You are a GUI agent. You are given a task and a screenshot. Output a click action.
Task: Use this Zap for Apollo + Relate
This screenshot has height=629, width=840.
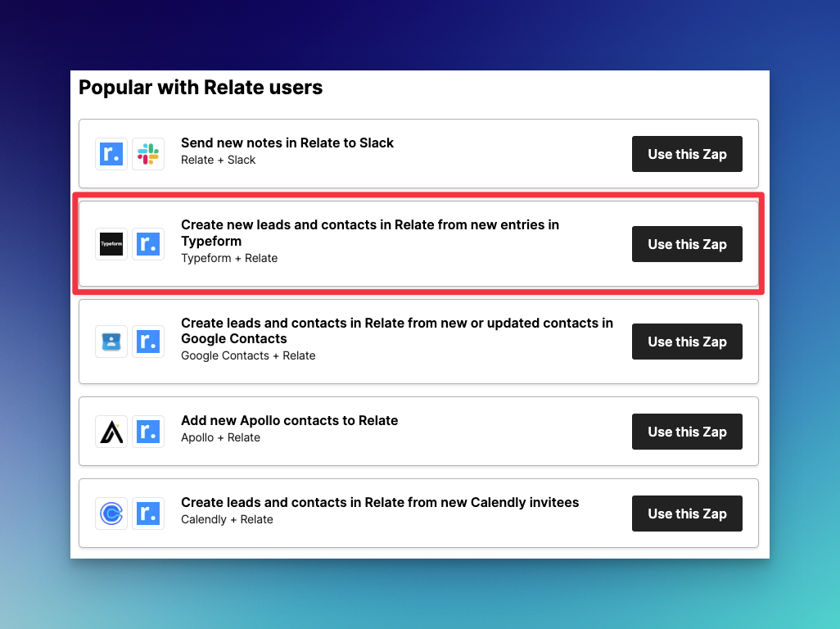(x=687, y=432)
